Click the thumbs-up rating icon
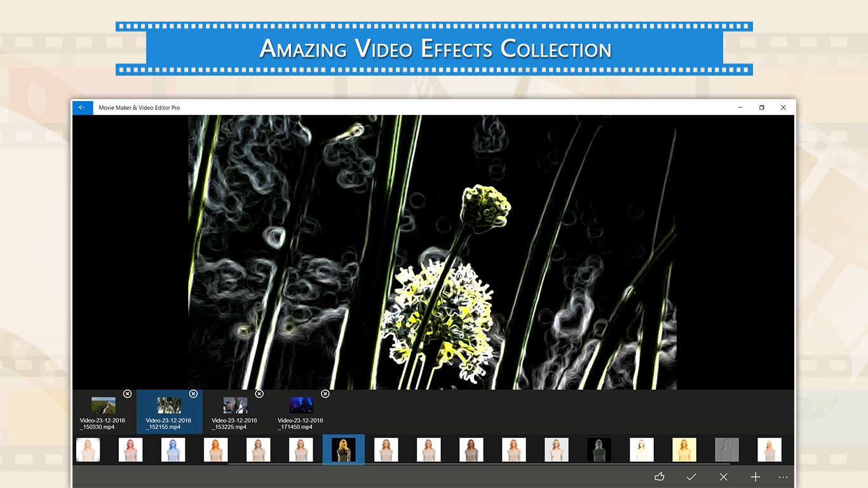This screenshot has width=868, height=488. [659, 477]
